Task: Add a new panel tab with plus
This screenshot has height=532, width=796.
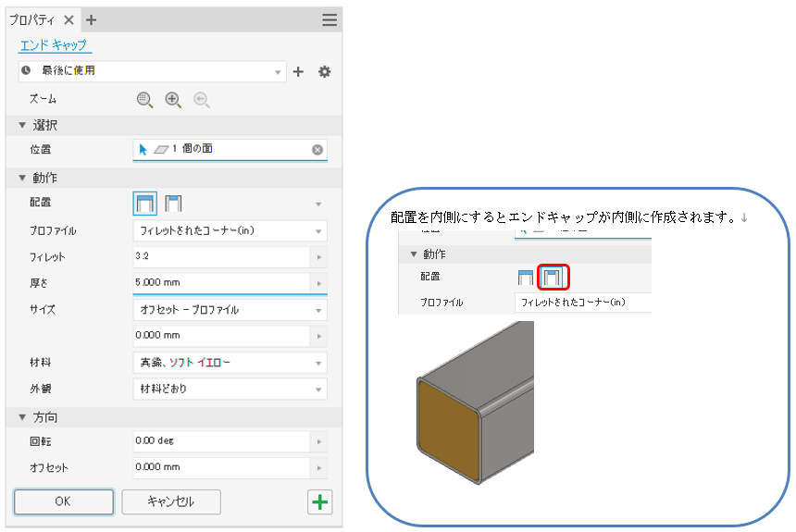Action: pos(92,19)
